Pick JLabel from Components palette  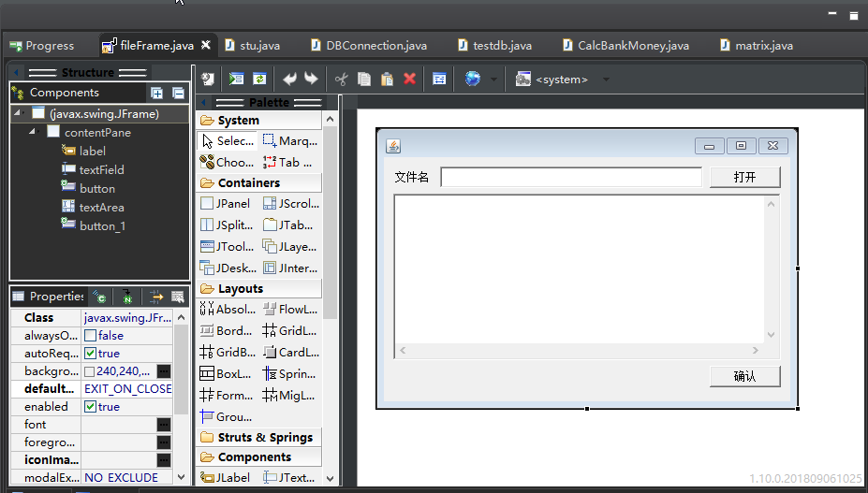point(226,477)
